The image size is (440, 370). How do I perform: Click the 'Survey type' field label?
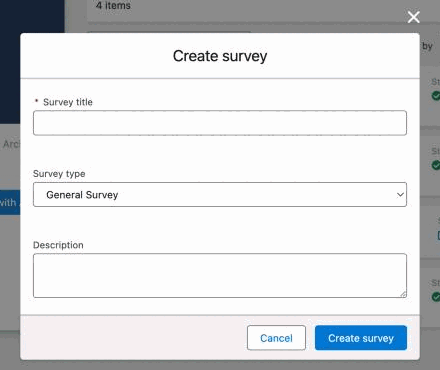point(59,174)
